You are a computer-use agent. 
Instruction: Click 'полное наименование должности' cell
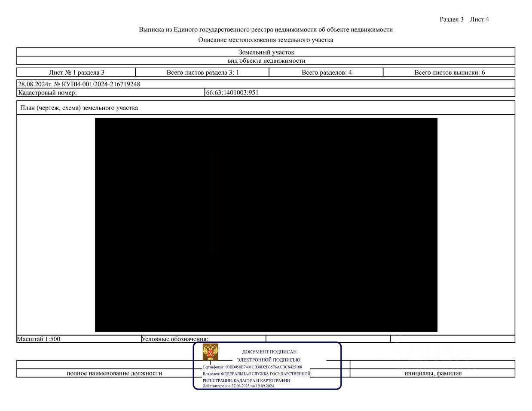(x=114, y=373)
